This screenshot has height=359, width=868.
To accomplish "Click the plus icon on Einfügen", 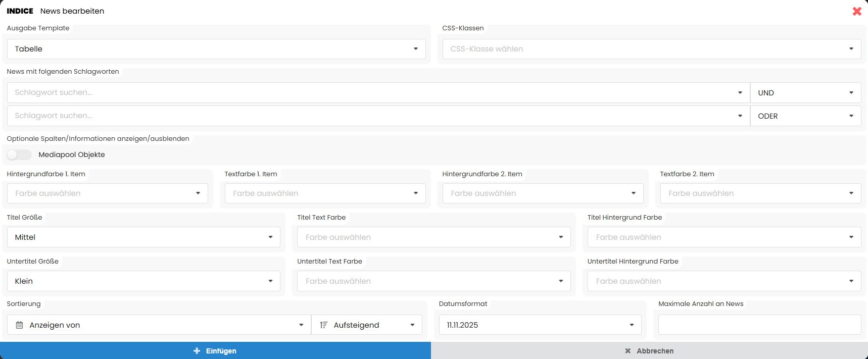I will coord(197,351).
